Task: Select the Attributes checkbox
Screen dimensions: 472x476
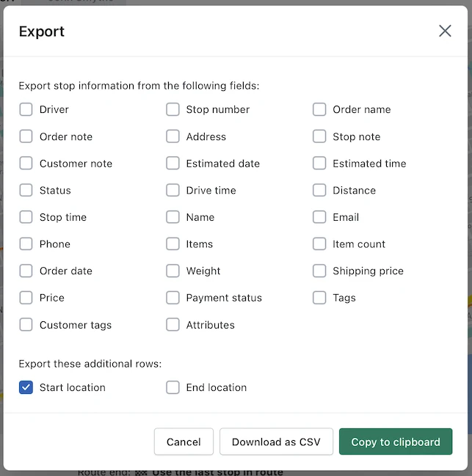Action: [173, 324]
